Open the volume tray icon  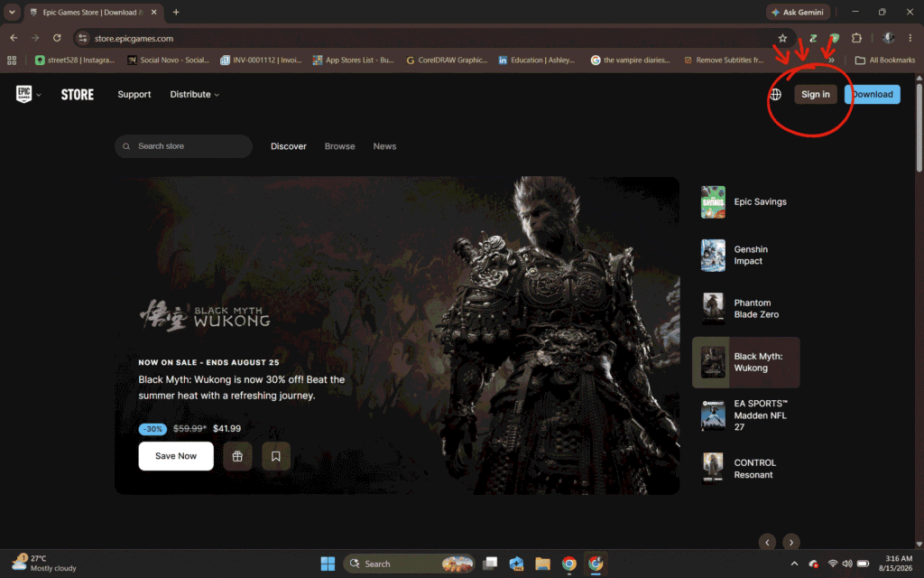(847, 564)
